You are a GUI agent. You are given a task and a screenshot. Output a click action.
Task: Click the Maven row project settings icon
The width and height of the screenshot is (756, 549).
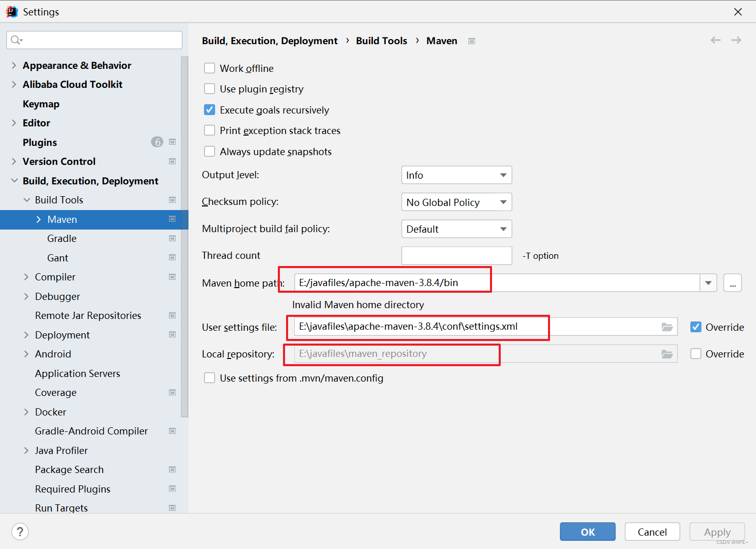pyautogui.click(x=173, y=219)
